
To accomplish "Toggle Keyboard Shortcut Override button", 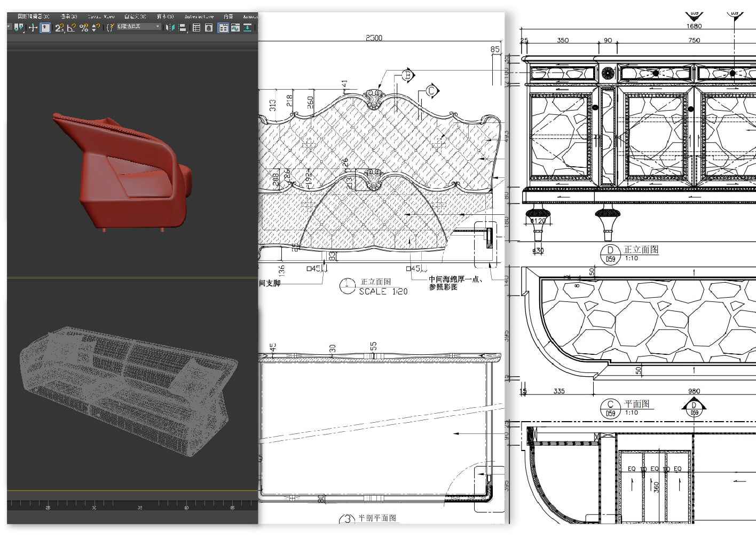I will coord(45,28).
